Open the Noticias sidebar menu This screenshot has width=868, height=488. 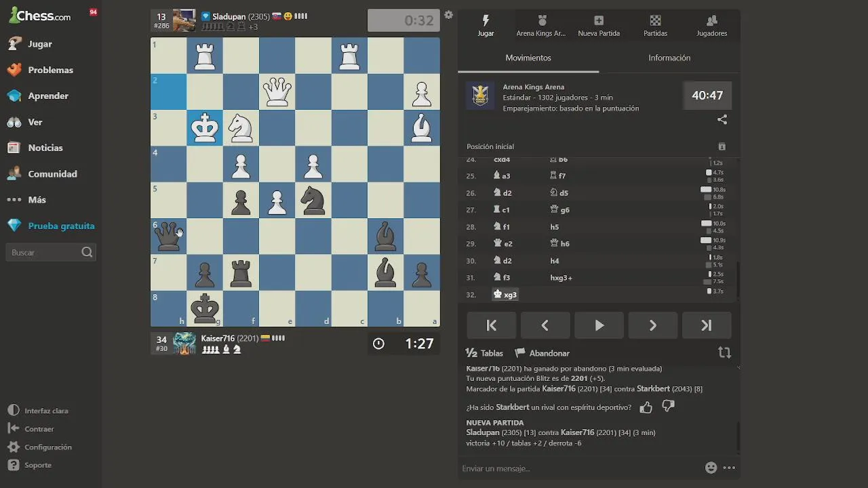45,148
